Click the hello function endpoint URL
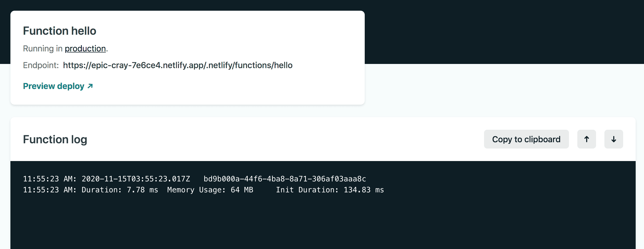The image size is (644, 249). [178, 65]
